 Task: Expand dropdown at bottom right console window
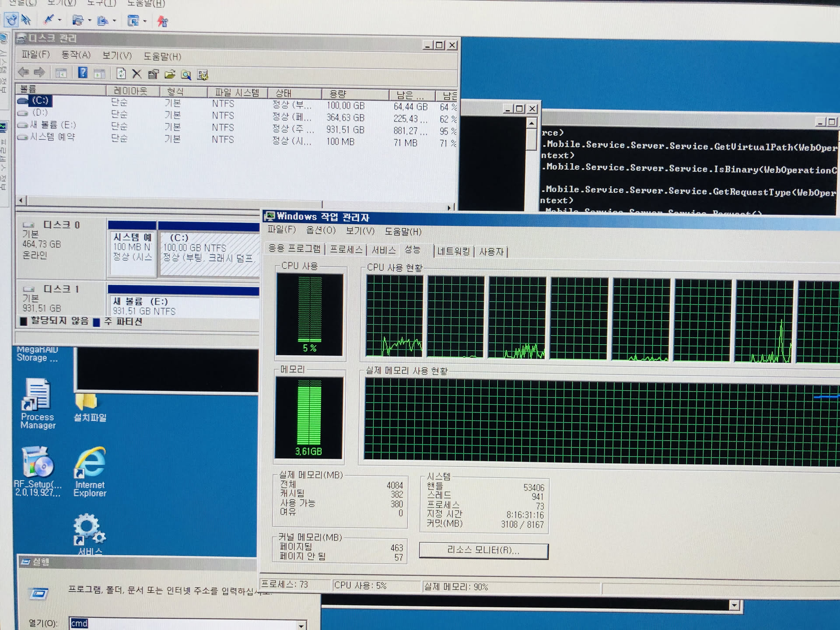(x=734, y=605)
